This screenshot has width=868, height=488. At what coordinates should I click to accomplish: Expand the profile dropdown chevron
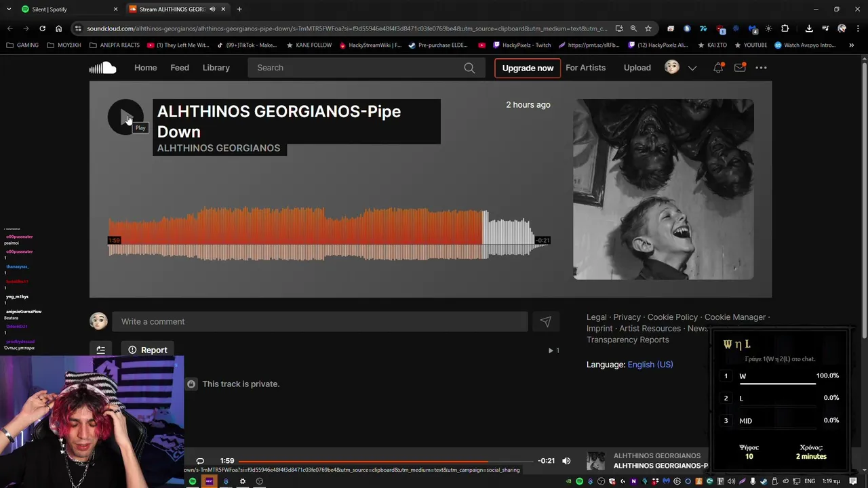(692, 68)
